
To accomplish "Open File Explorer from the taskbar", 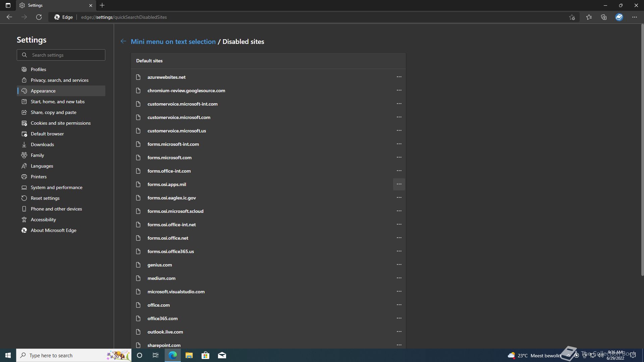I will pyautogui.click(x=189, y=355).
